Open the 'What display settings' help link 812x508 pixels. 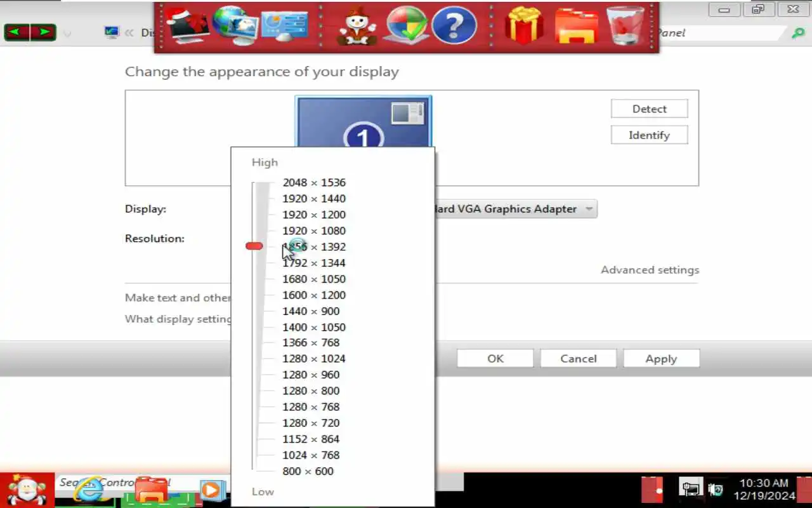click(178, 319)
